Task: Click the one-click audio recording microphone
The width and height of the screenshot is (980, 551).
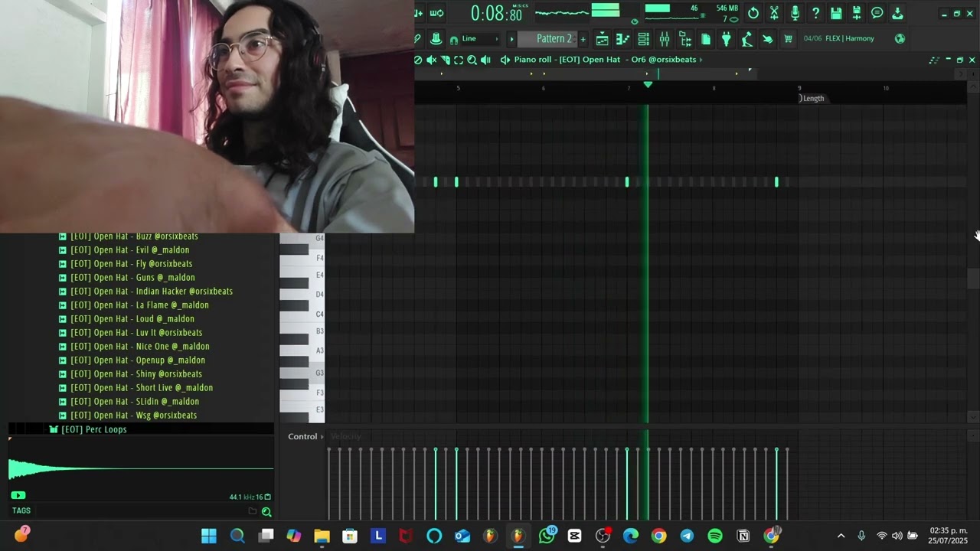Action: click(795, 13)
